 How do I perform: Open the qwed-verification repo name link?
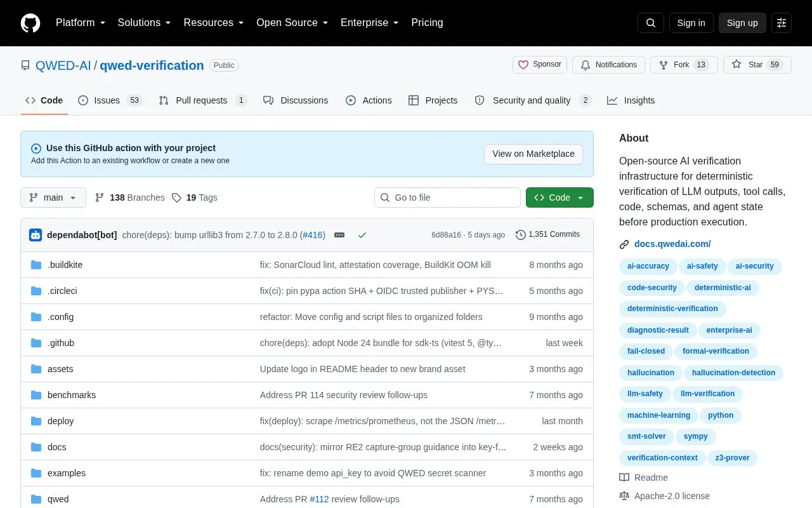[x=152, y=65]
